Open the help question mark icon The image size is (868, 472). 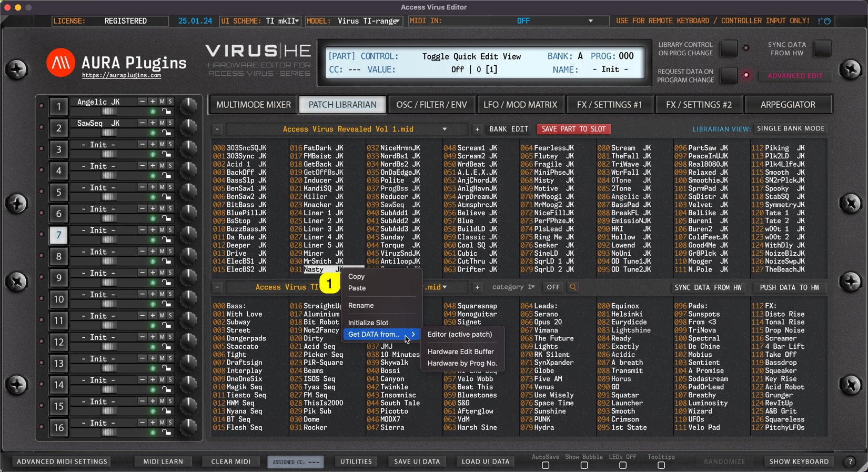tap(850, 461)
